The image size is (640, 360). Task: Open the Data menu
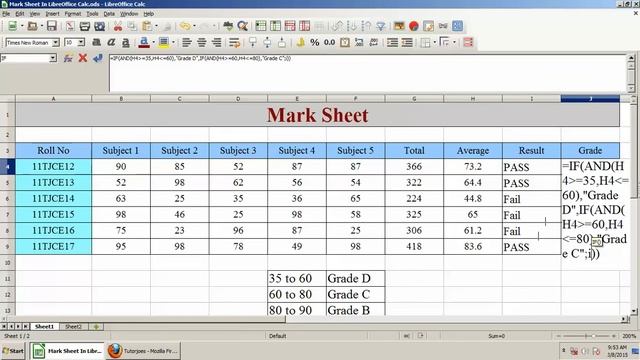[109, 13]
